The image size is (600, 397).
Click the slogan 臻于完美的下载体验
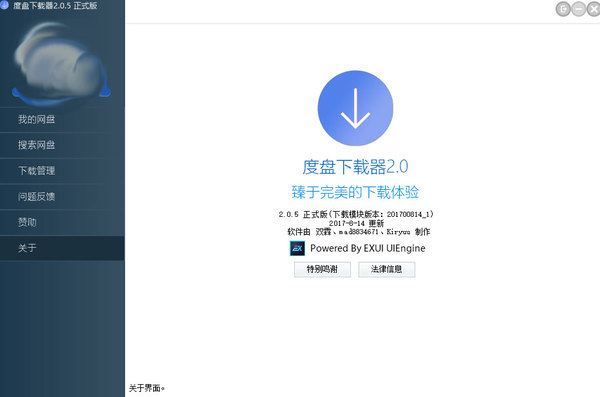(355, 192)
